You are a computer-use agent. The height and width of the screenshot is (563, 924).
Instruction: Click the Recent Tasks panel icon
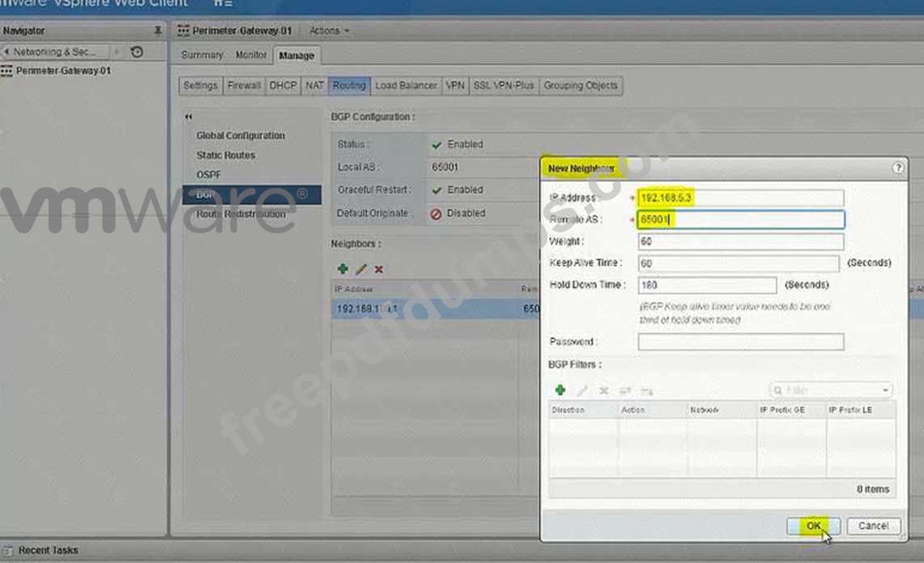[x=7, y=550]
